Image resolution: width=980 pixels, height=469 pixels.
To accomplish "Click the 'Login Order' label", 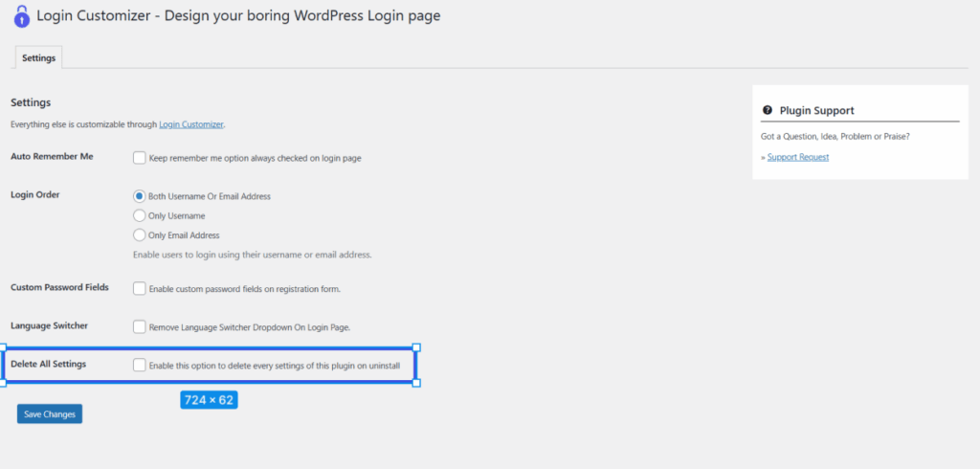I will 35,194.
